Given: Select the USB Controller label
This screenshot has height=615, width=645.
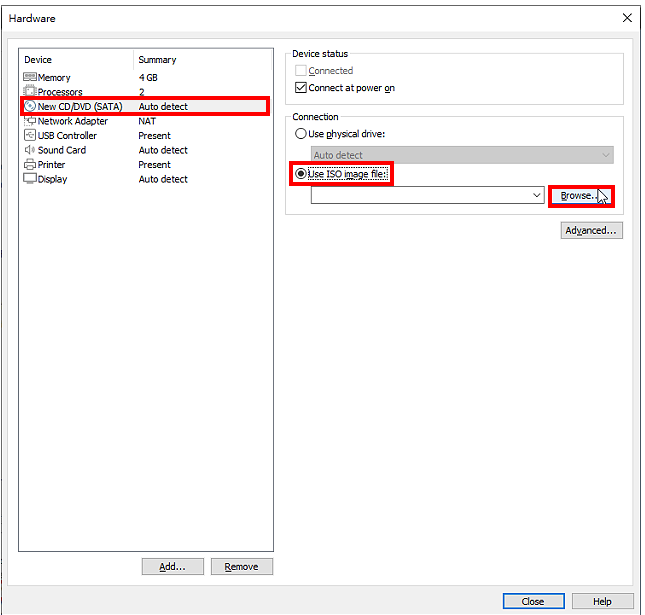Looking at the screenshot, I should pos(67,135).
